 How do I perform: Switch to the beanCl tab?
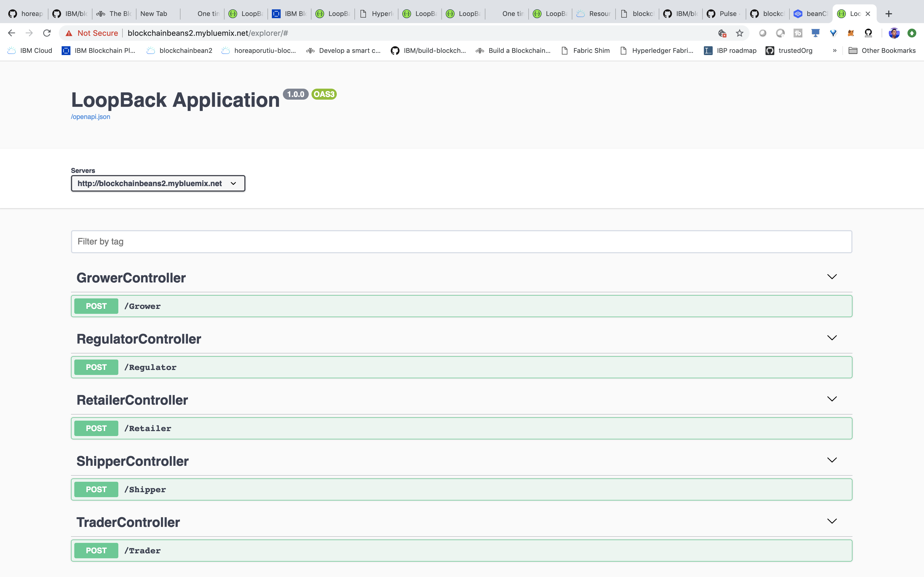coord(811,14)
